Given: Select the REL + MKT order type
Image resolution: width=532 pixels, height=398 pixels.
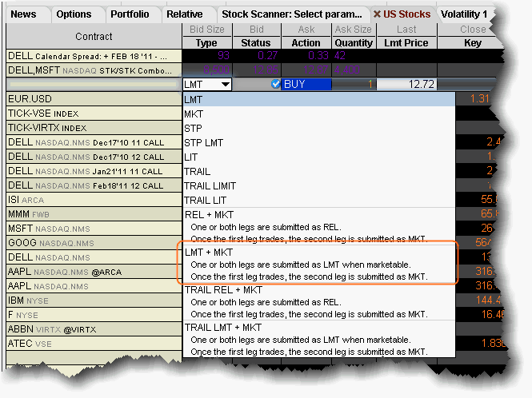Looking at the screenshot, I should click(319, 226).
